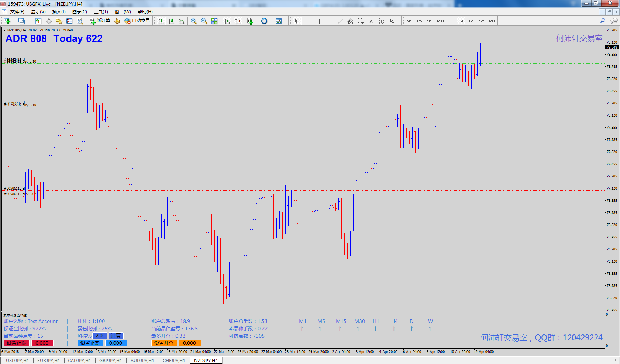Edit the red stop-loss 0.000 field

[x=42, y=343]
